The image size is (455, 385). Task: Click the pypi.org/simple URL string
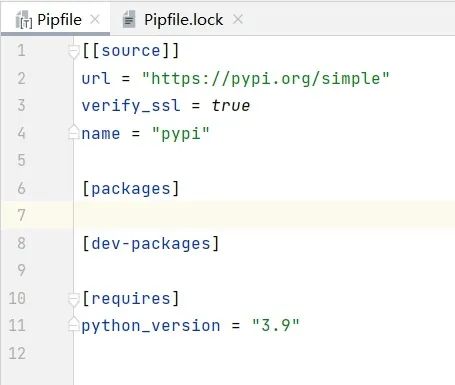[265, 79]
